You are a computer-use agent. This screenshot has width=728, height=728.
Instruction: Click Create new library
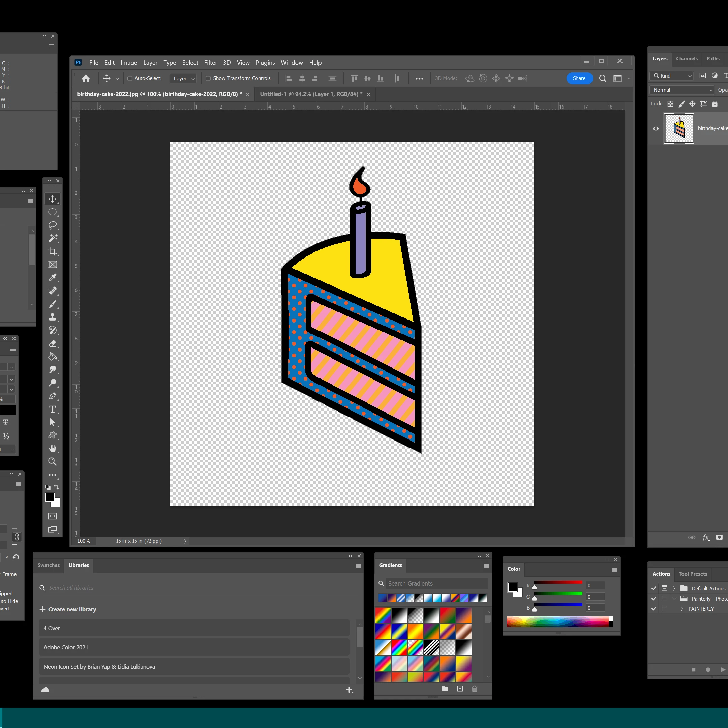coord(68,609)
